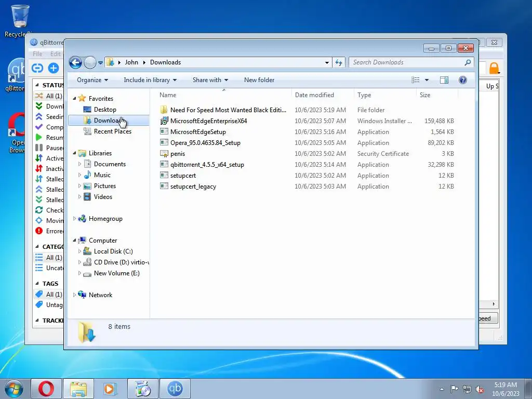The image size is (532, 399).
Task: Open Local Disk (C:)
Action: point(113,251)
